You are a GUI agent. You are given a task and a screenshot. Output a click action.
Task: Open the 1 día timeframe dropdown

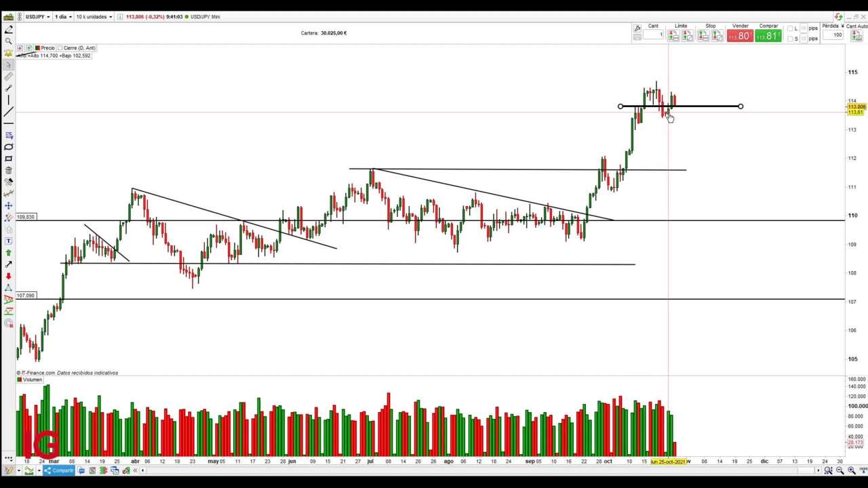coord(63,16)
